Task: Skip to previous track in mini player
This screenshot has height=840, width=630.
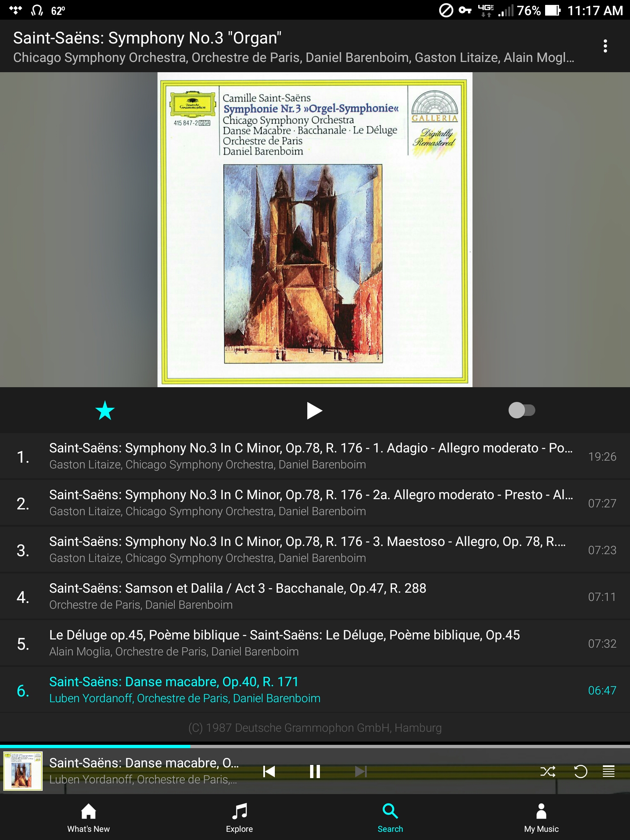Action: pos(269,772)
